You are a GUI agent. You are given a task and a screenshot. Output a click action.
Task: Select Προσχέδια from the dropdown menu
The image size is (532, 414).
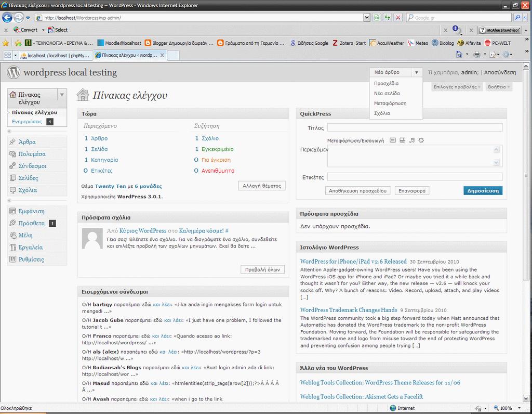[x=386, y=83]
